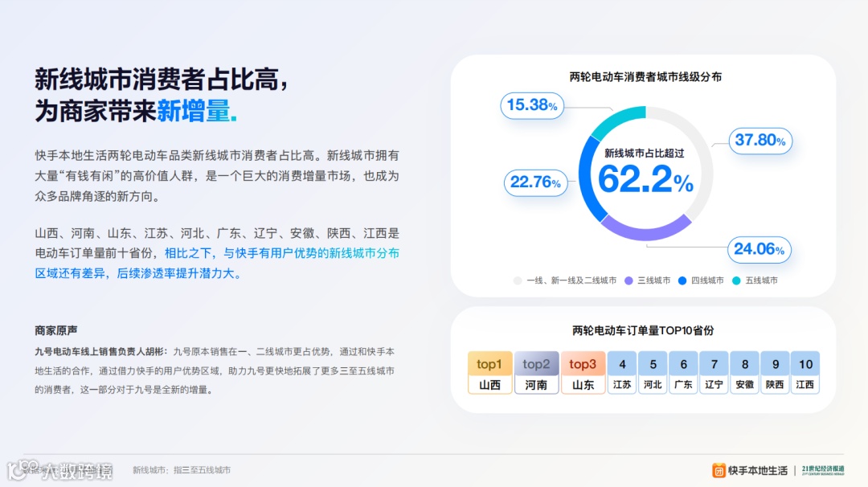Click the legend label 三线城市

click(653, 280)
